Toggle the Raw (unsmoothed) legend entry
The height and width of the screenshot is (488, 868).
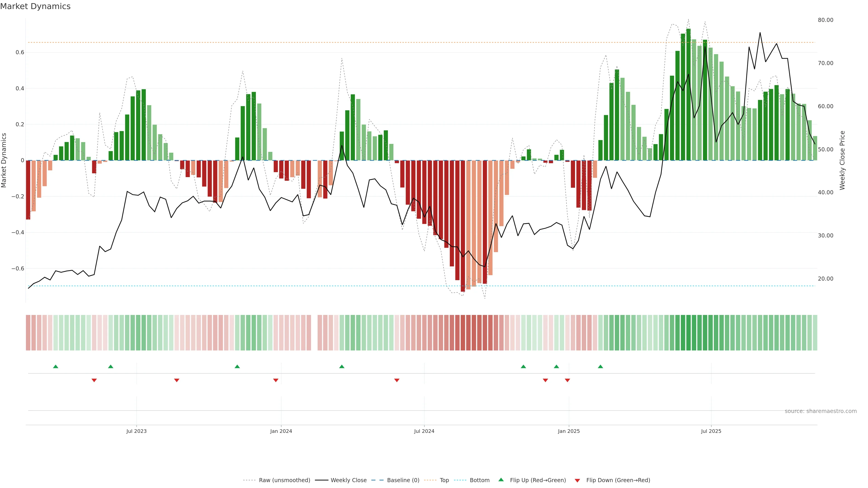pyautogui.click(x=284, y=480)
